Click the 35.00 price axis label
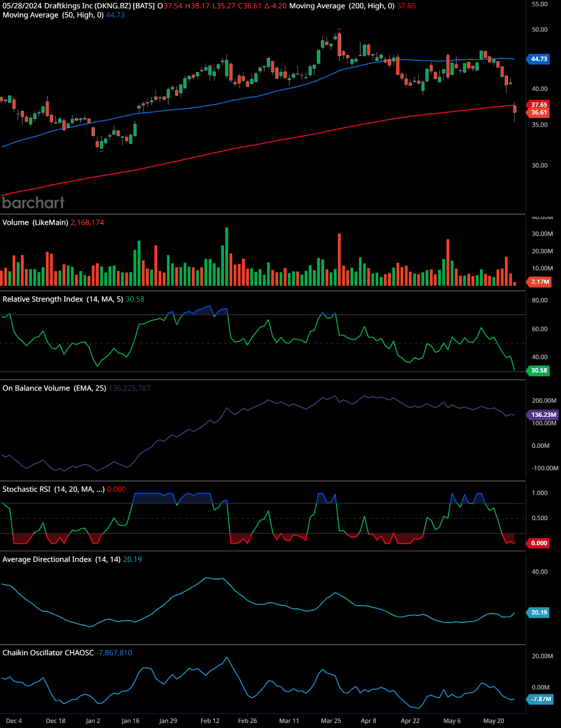 (540, 125)
